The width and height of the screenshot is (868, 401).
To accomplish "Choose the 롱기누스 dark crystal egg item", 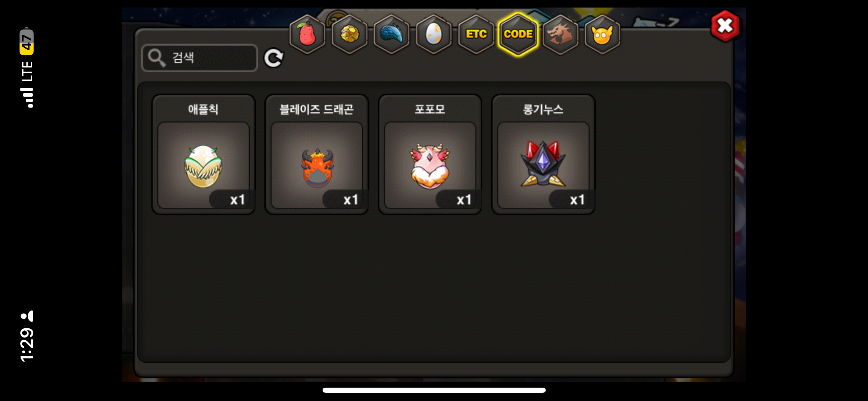I will point(543,165).
